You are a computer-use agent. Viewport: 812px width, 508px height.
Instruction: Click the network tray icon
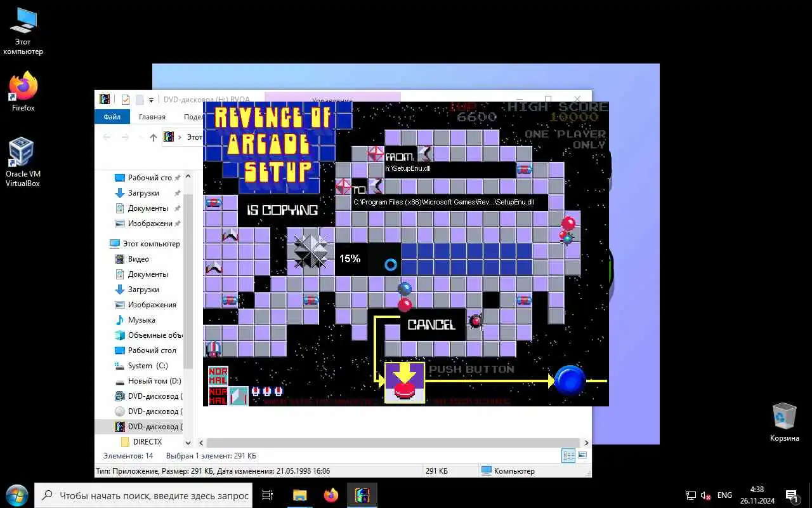pyautogui.click(x=691, y=495)
